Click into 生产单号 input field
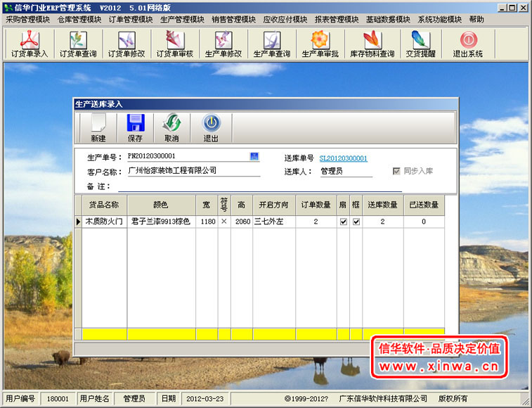 [x=188, y=156]
